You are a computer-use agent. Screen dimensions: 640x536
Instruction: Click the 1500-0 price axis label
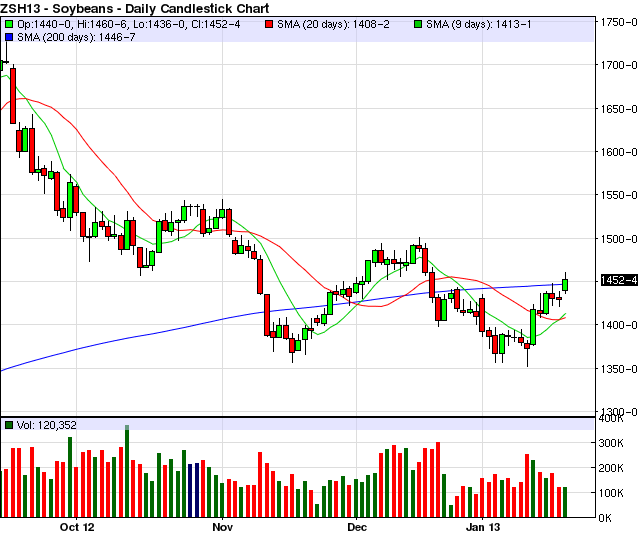pos(619,239)
